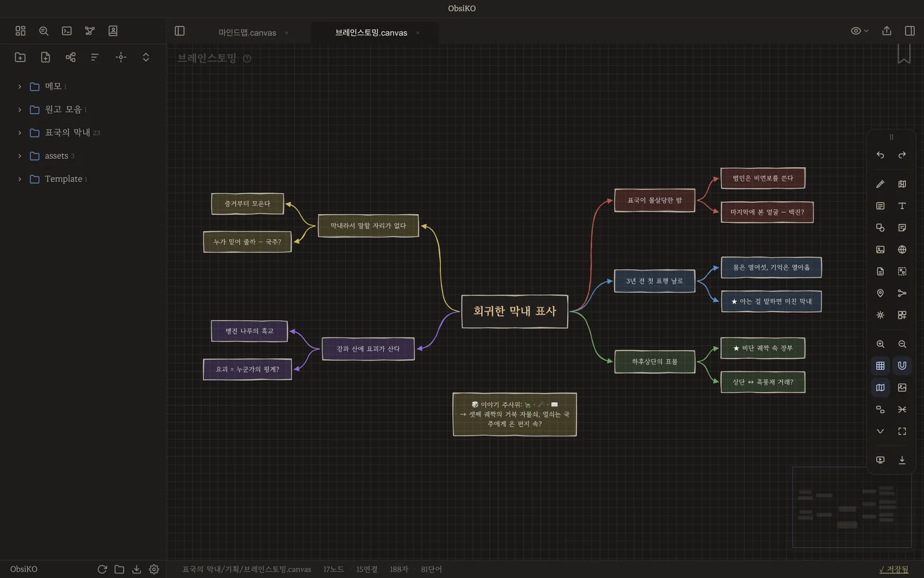The height and width of the screenshot is (578, 924).
Task: Add a text card with the lines icon
Action: pos(880,206)
